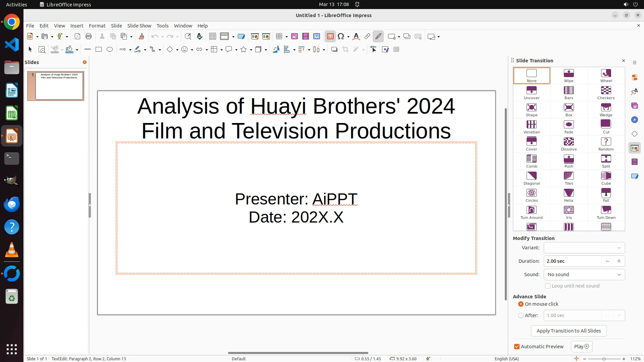Screen dimensions: 644x362
Task: Toggle the display grid icon
Action: [x=212, y=37]
